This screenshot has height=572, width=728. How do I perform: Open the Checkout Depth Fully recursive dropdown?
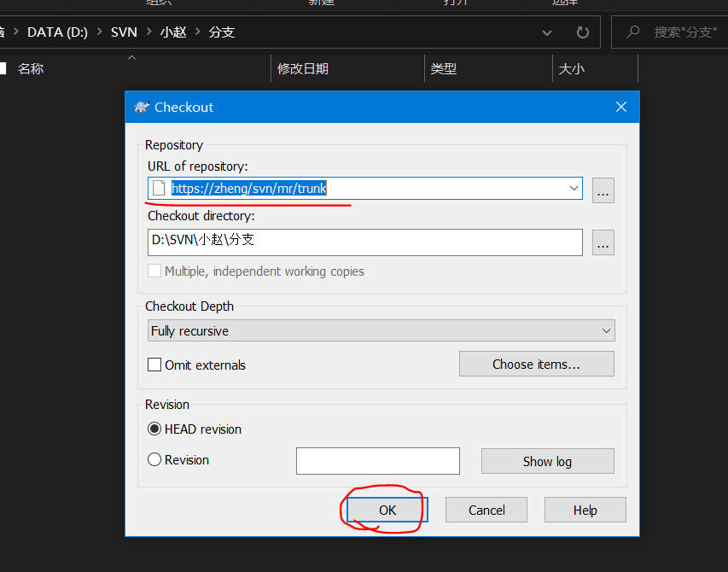[381, 330]
